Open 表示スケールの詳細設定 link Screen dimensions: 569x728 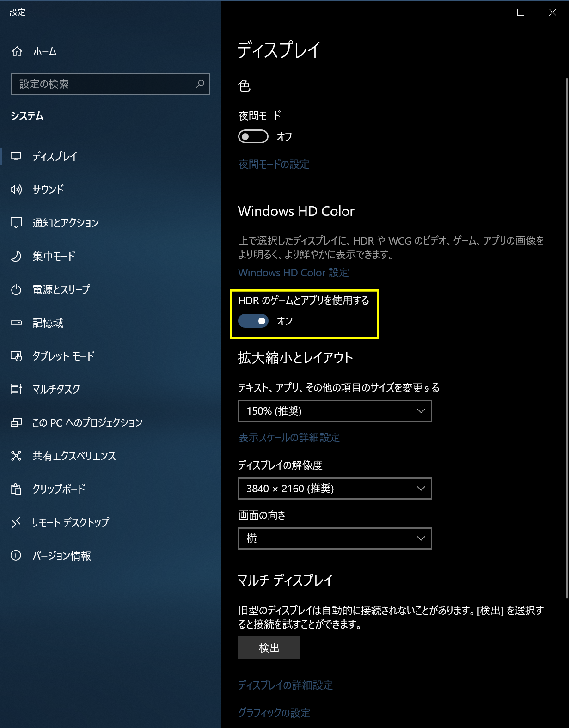pyautogui.click(x=289, y=438)
